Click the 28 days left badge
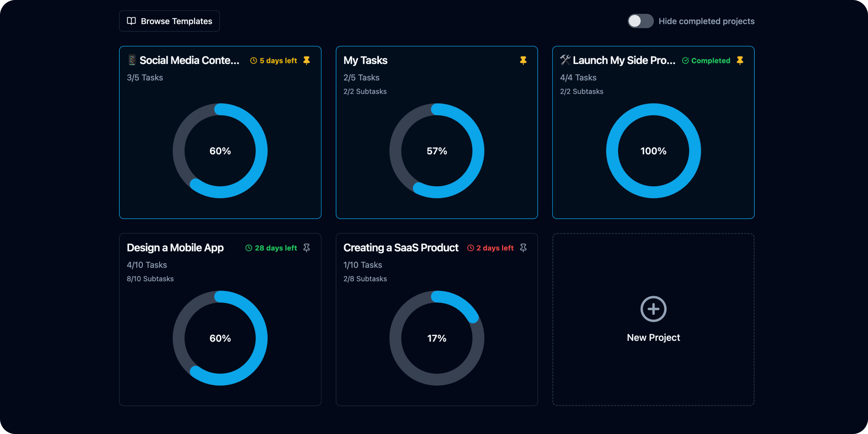 271,248
